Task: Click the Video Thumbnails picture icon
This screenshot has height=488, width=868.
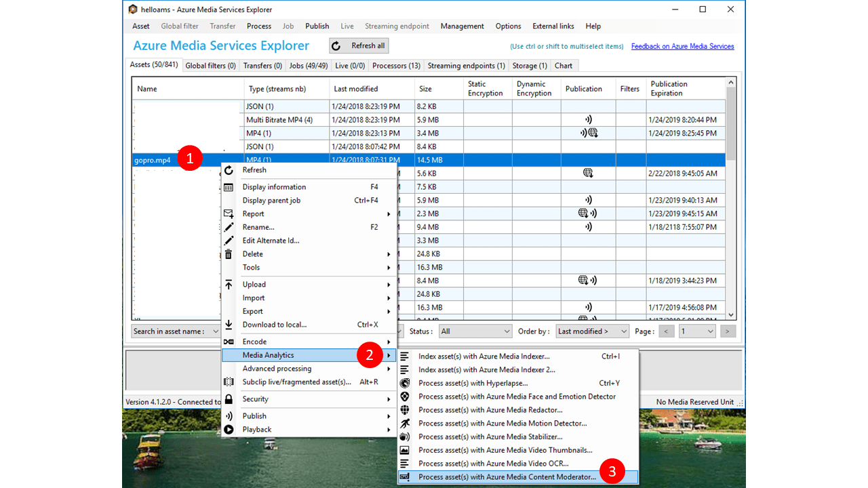Action: pos(405,450)
